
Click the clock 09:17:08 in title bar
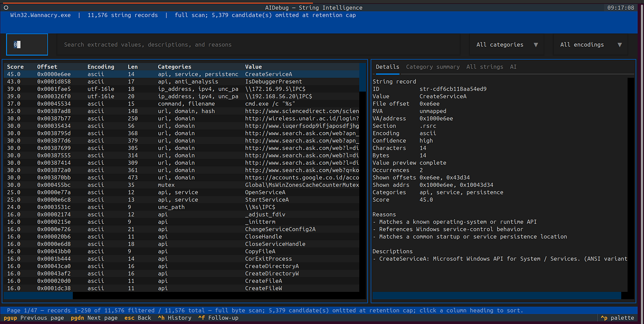[620, 7]
